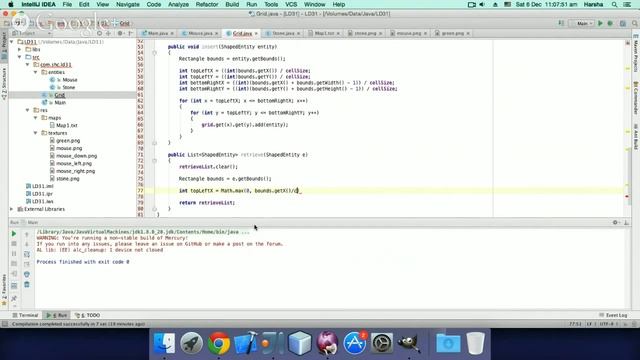Switch to Main.java editor tab

(156, 33)
